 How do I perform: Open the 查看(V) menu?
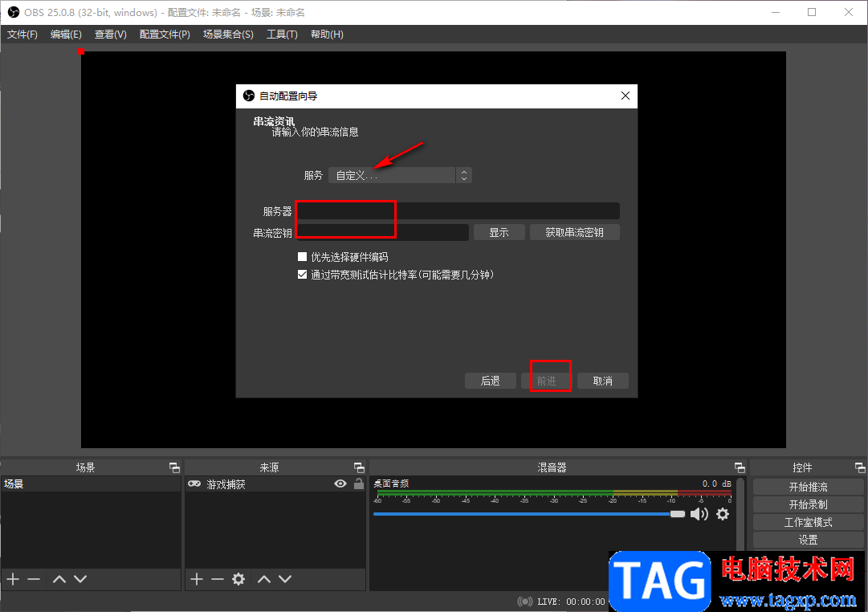point(110,35)
